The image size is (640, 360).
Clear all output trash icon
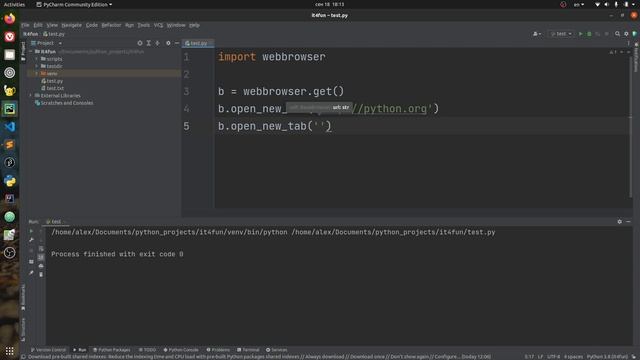tap(41, 275)
